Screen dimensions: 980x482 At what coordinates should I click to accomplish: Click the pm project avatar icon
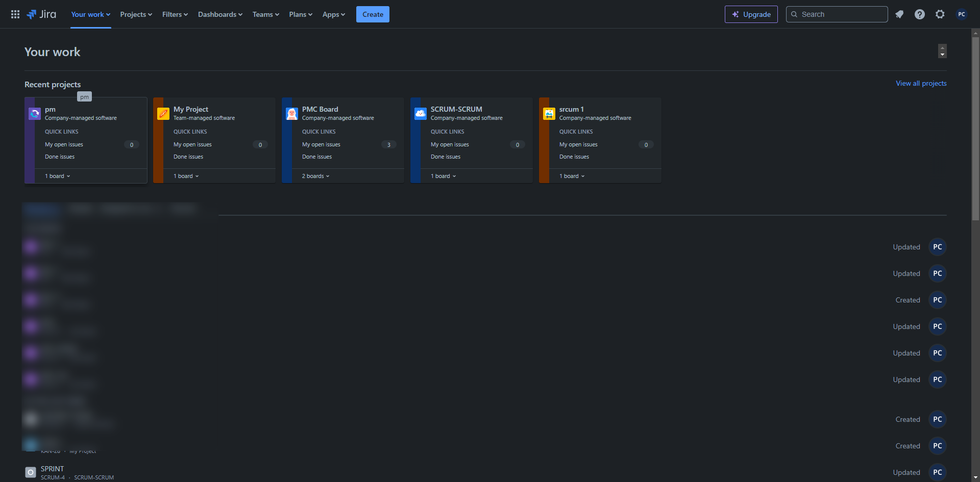pos(35,114)
